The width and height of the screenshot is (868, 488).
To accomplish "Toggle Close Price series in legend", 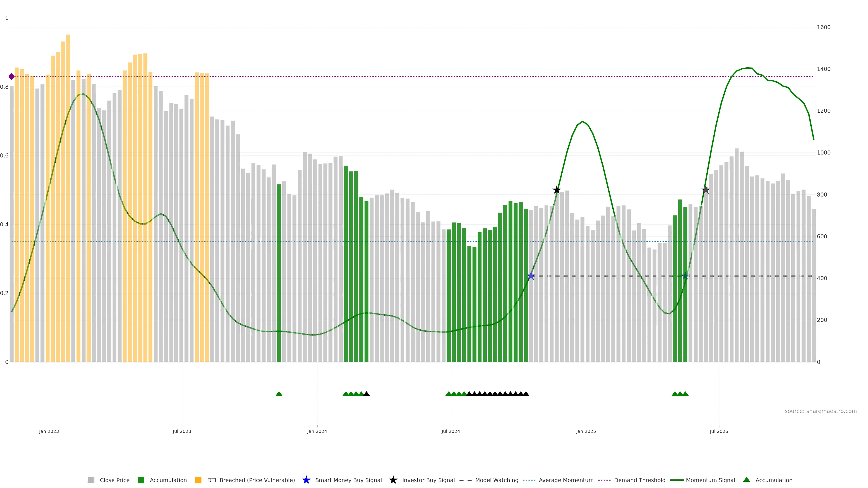I will [x=114, y=480].
